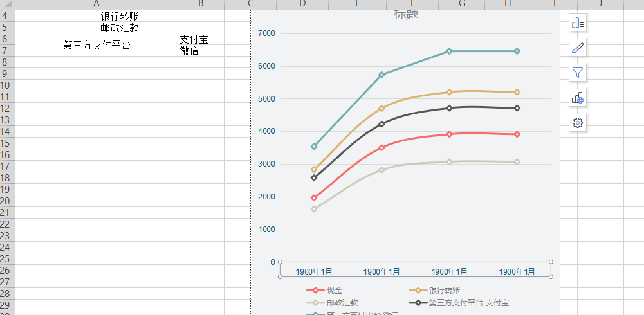Select the chart title 标题
This screenshot has width=644, height=315.
pyautogui.click(x=406, y=15)
